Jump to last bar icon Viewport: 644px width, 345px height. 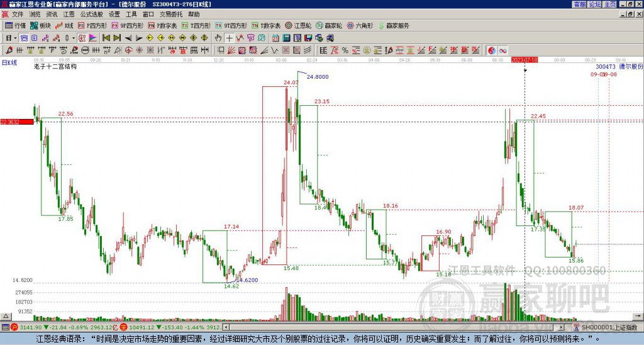coord(117,38)
